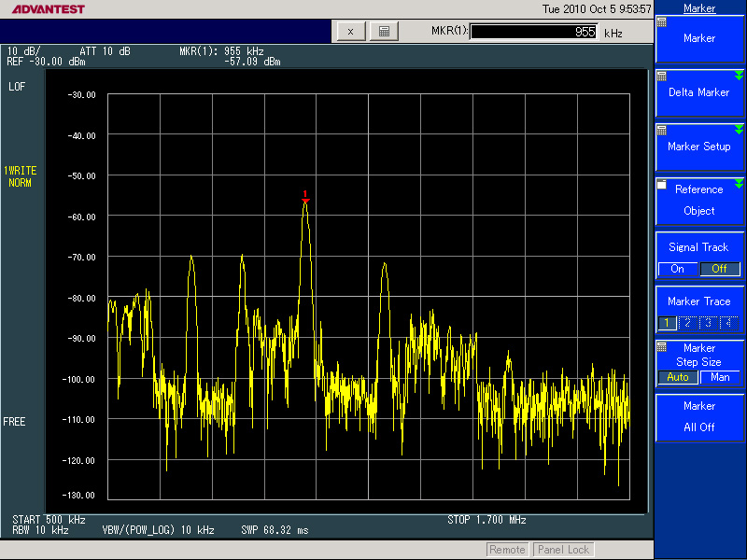Open the Marker menu title

[699, 8]
